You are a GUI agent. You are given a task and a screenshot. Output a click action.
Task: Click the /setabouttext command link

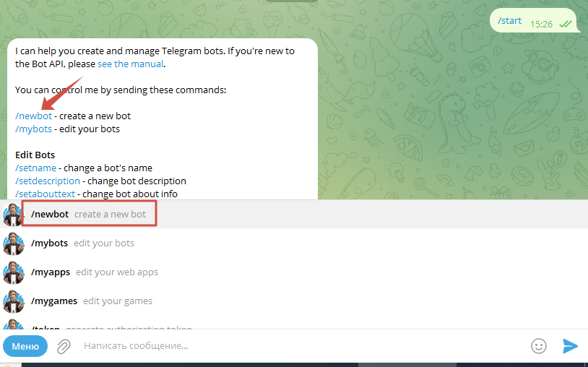pyautogui.click(x=45, y=194)
